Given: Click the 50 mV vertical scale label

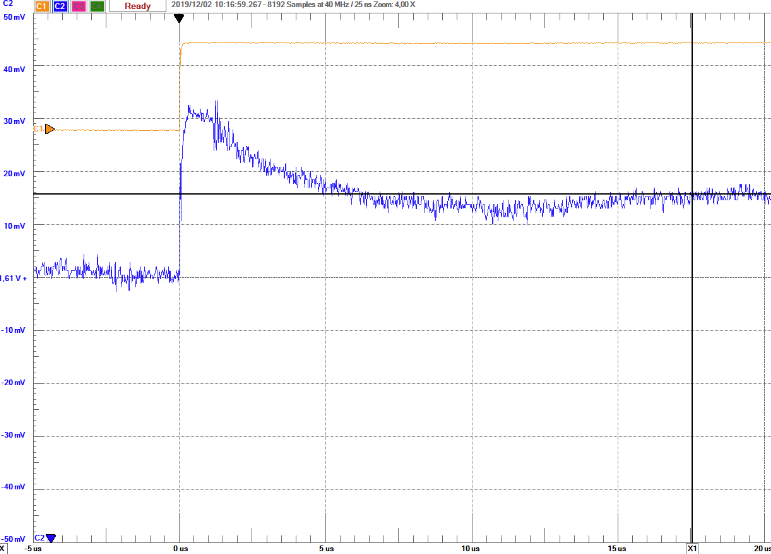Looking at the screenshot, I should tap(14, 18).
